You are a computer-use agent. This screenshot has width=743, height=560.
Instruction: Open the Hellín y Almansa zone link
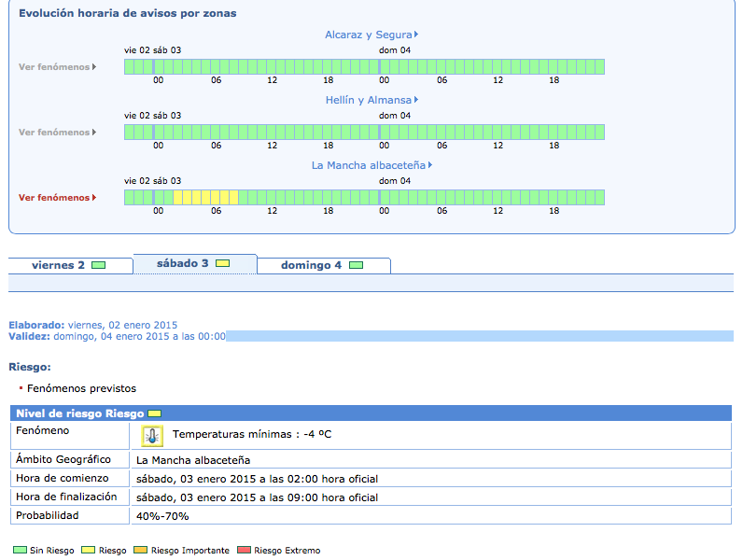371,100
